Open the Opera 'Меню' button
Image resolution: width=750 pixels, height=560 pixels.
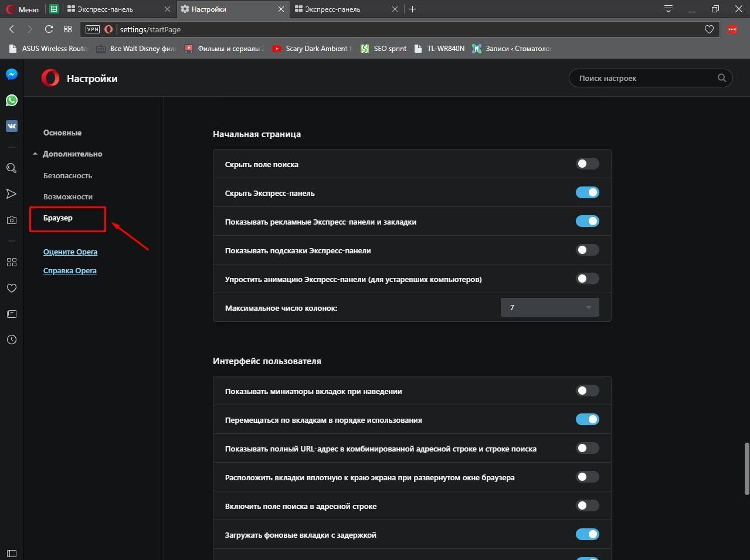[x=22, y=9]
